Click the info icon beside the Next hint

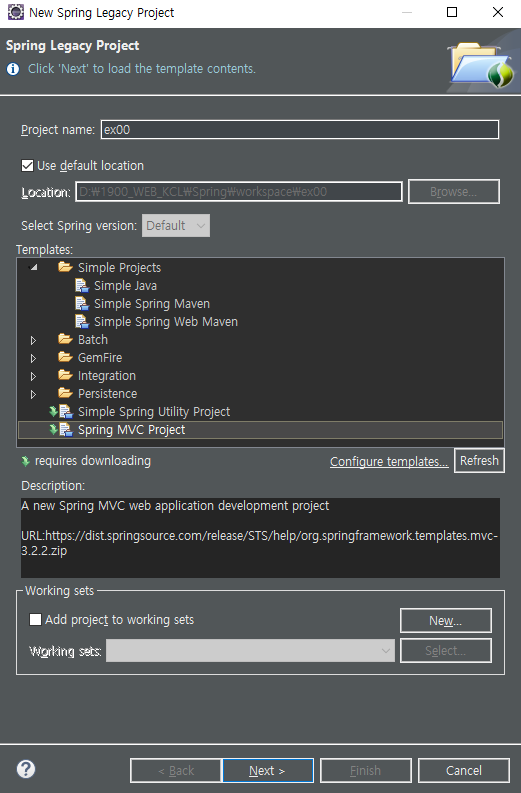[x=13, y=69]
